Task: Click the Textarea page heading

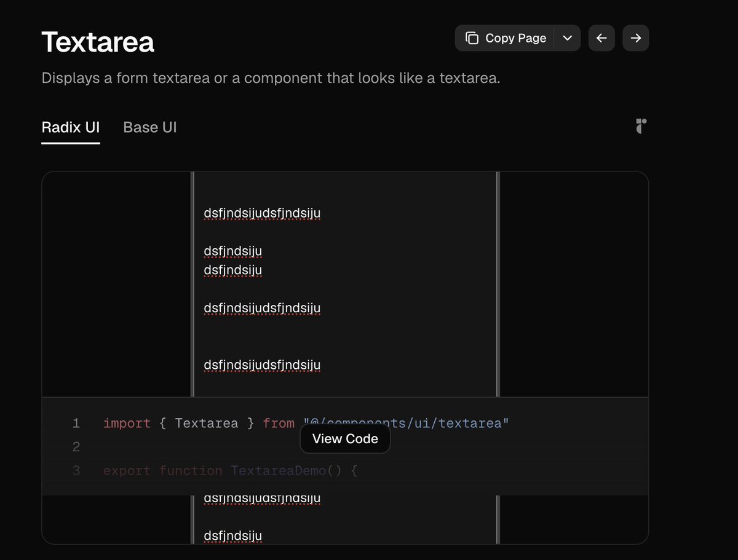Action: point(98,43)
